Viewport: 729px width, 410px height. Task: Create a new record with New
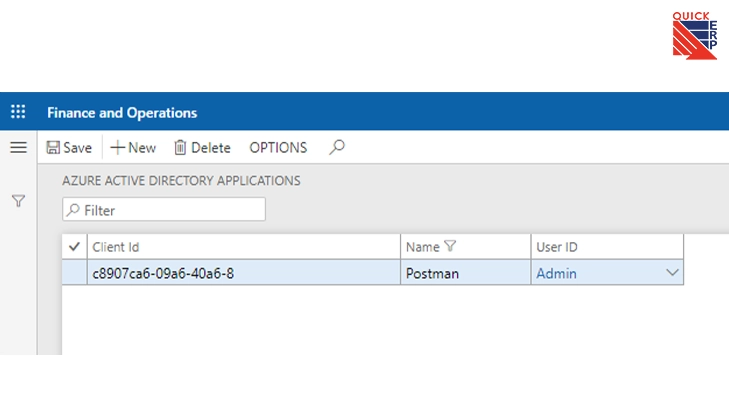coord(133,147)
